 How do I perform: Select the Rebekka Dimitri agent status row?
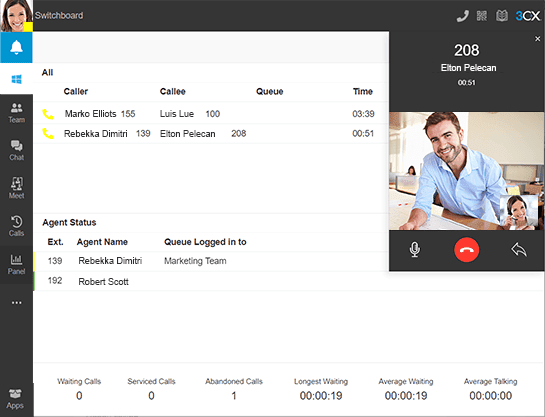[211, 261]
